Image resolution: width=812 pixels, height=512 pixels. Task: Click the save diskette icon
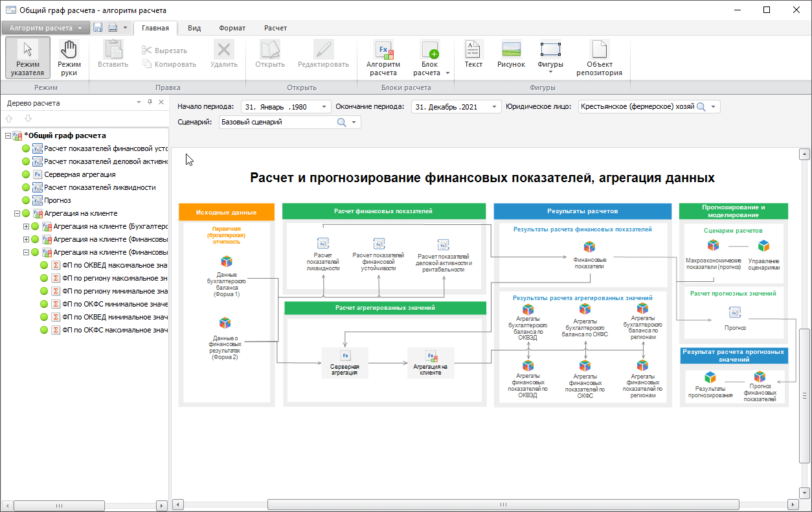[x=98, y=28]
